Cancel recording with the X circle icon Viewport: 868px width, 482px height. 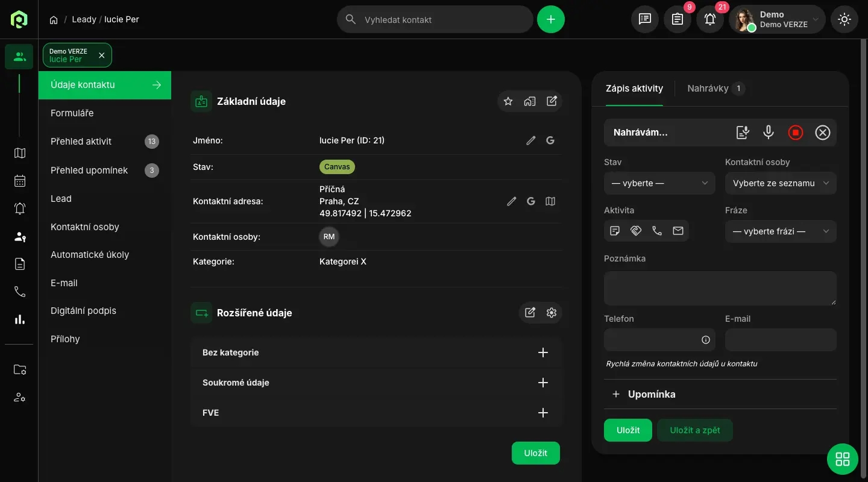(823, 133)
